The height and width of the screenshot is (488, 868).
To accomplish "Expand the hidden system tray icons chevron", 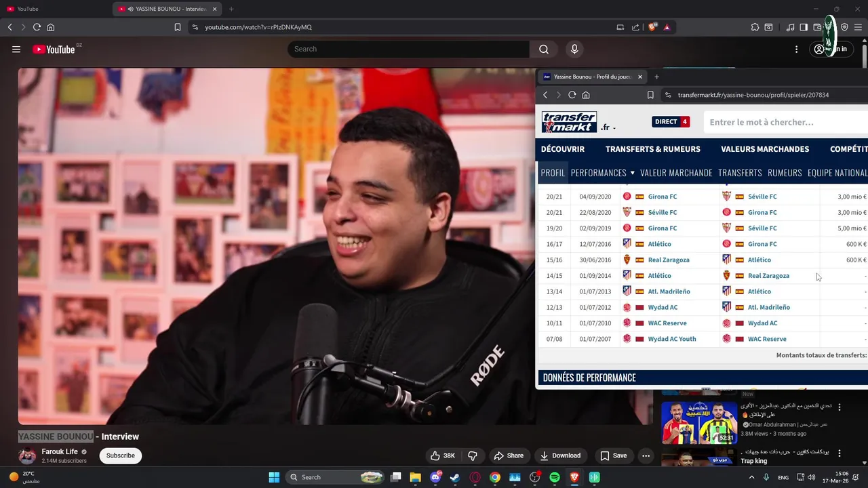I will (751, 477).
